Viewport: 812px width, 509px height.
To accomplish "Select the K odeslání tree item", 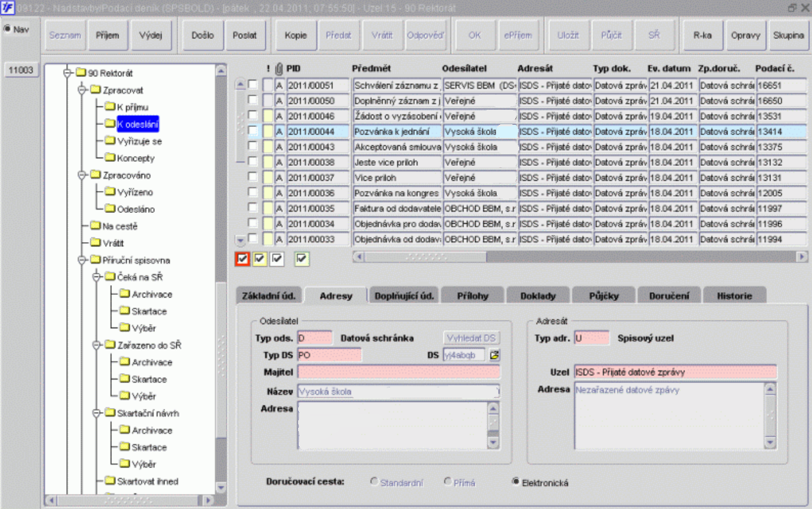I will coord(138,124).
